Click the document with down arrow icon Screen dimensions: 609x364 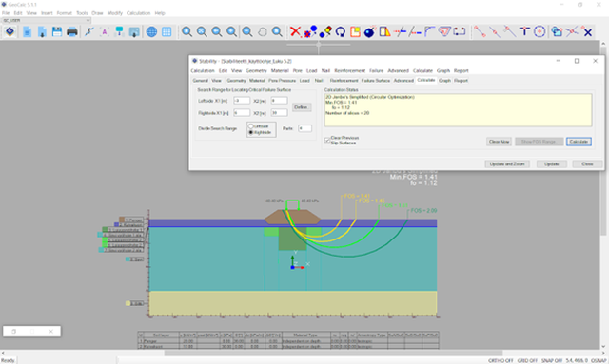pyautogui.click(x=42, y=31)
